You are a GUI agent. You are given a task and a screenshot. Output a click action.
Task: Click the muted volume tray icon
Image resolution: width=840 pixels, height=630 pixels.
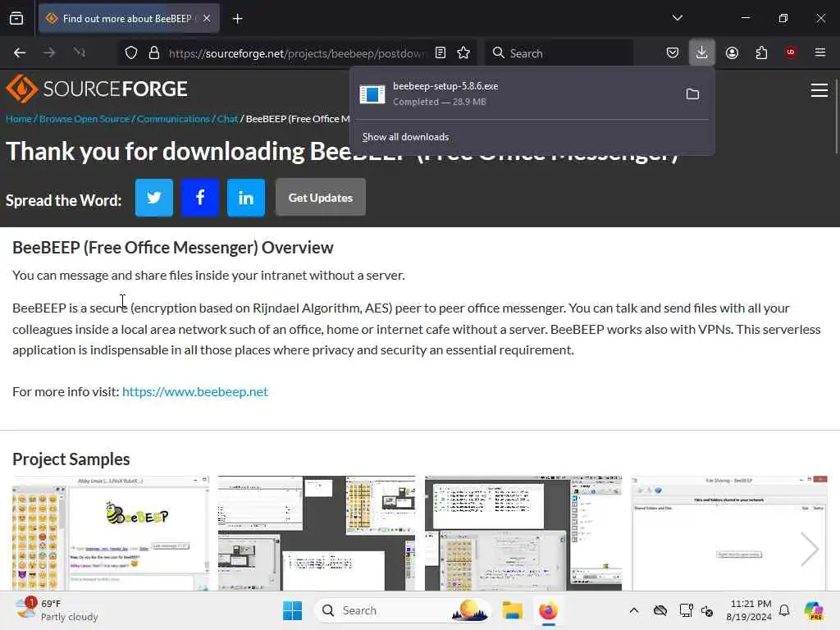(707, 610)
